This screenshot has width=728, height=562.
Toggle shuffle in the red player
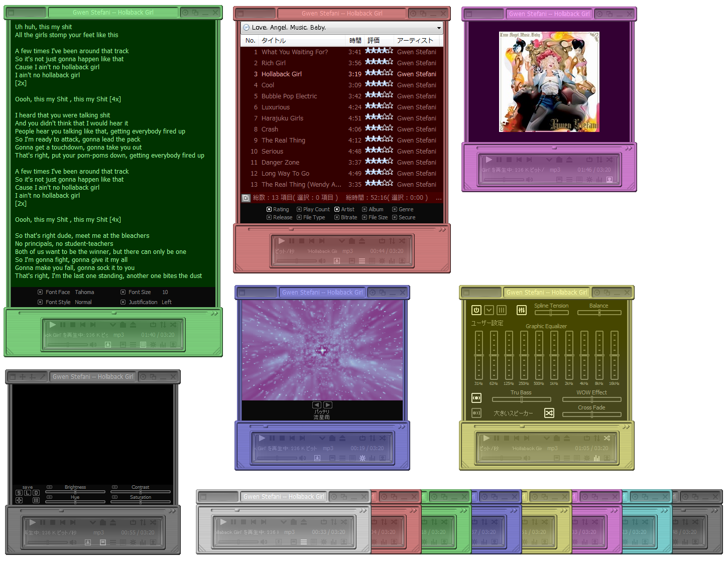(x=402, y=241)
